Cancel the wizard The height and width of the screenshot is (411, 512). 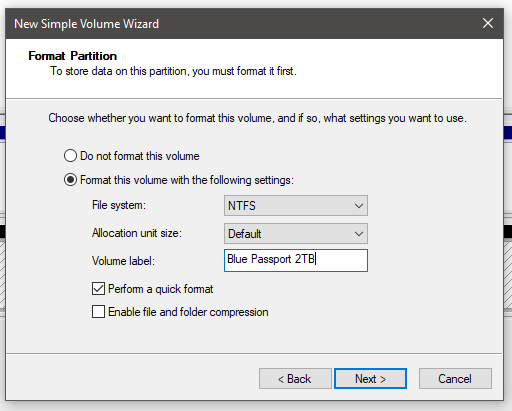(x=455, y=379)
